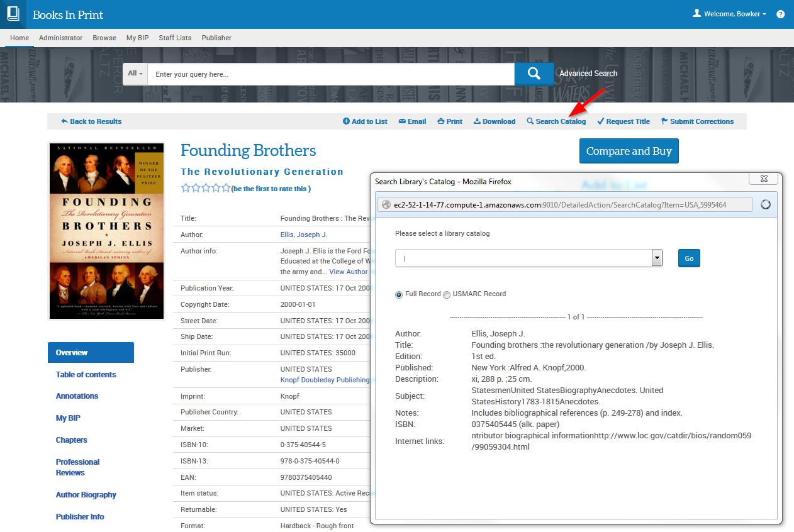This screenshot has height=532, width=794.
Task: Open the Home menu item
Action: tap(20, 38)
